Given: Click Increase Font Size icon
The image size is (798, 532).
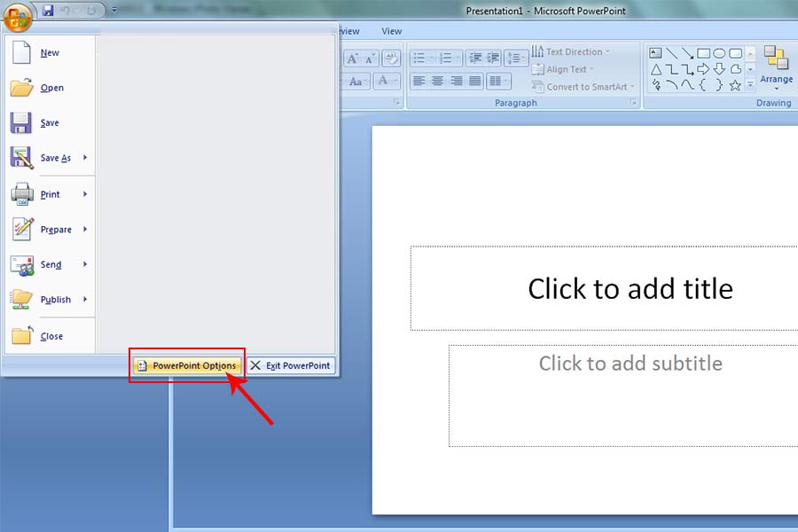Looking at the screenshot, I should [353, 59].
